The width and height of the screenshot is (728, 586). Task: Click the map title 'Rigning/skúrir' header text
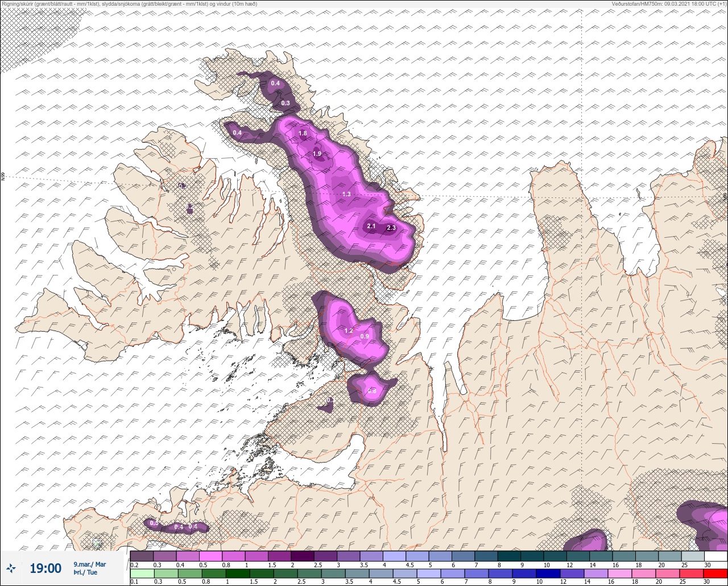(x=20, y=4)
